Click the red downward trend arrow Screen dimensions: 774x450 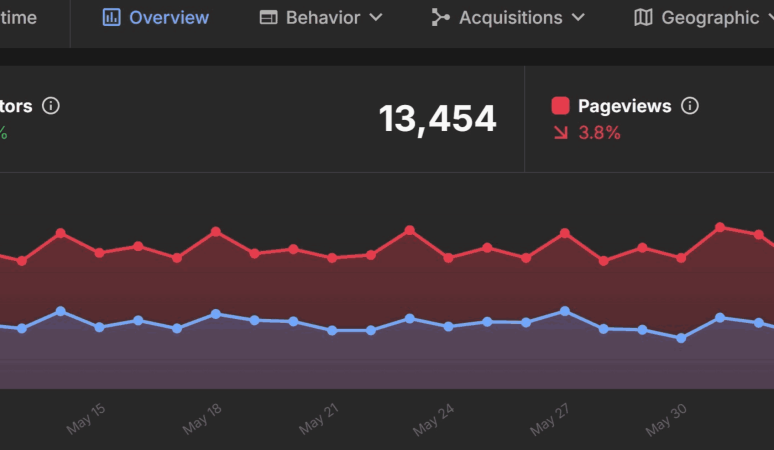[560, 133]
